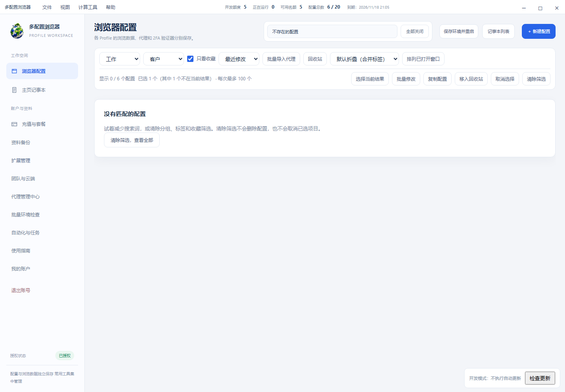Click 检查更新 button
The width and height of the screenshot is (565, 392).
540,378
